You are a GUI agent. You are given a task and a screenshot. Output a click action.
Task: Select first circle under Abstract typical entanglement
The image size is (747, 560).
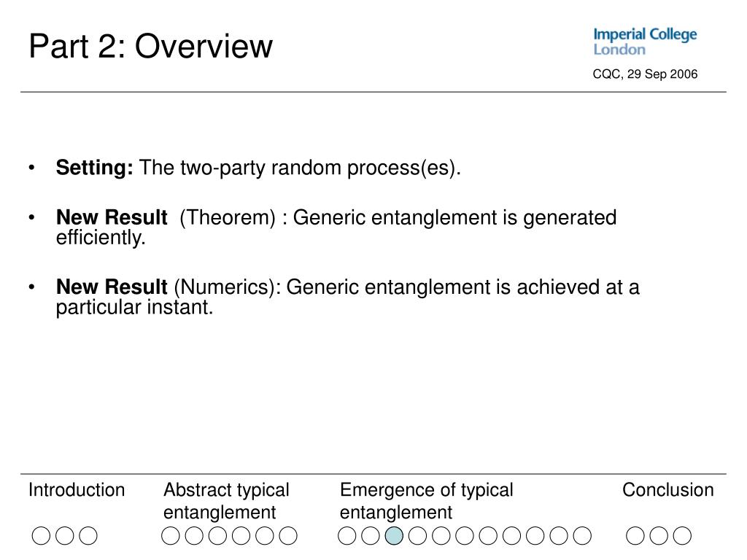point(171,536)
